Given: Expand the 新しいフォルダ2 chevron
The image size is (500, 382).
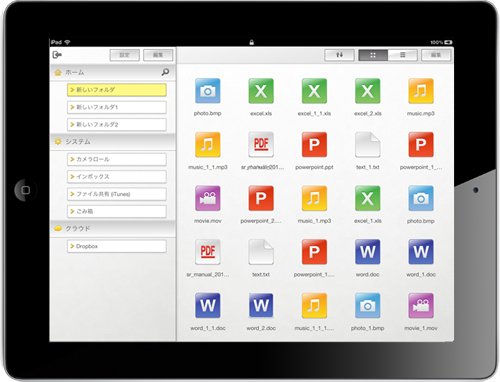Looking at the screenshot, I should (72, 124).
